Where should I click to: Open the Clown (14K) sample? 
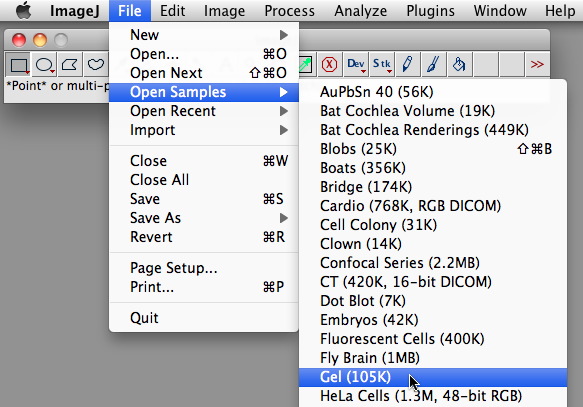coord(433,244)
